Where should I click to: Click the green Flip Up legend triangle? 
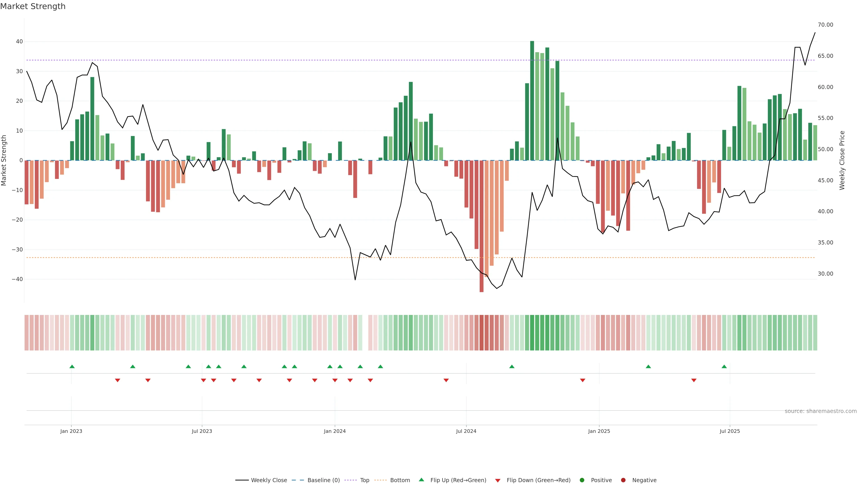(x=421, y=480)
